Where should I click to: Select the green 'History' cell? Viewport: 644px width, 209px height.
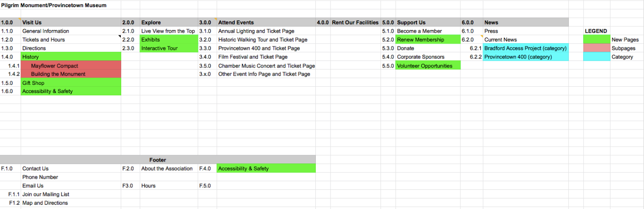pos(71,57)
